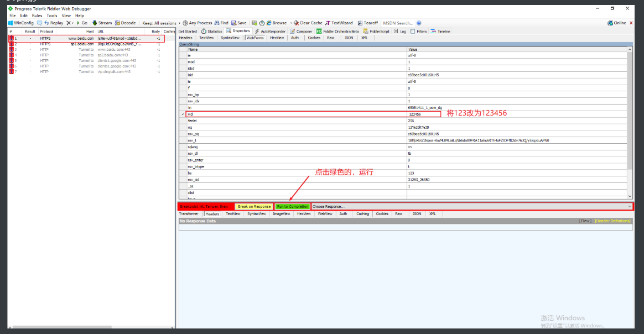Open WinConfig from the toolbar
The width and height of the screenshot is (644, 334).
21,23
